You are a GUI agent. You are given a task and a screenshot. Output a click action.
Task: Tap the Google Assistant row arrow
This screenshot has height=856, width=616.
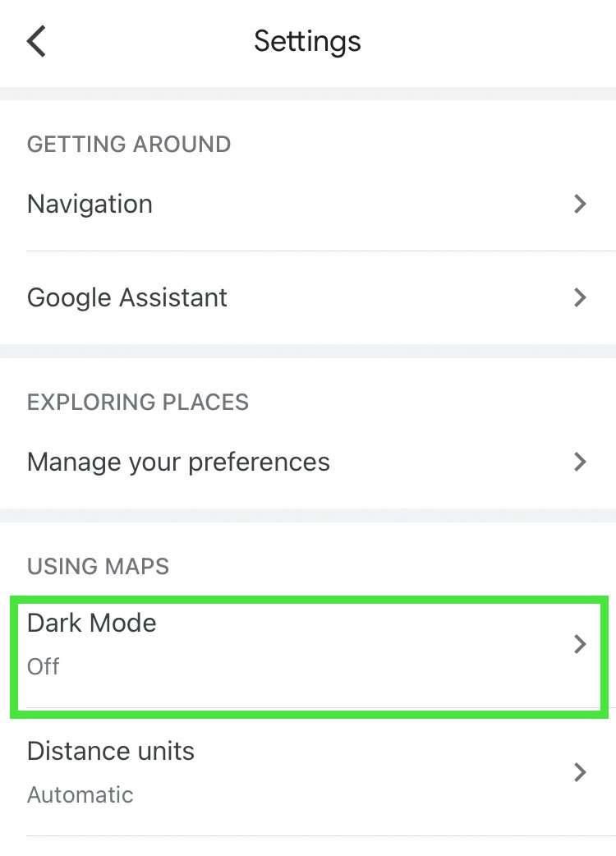pyautogui.click(x=580, y=297)
